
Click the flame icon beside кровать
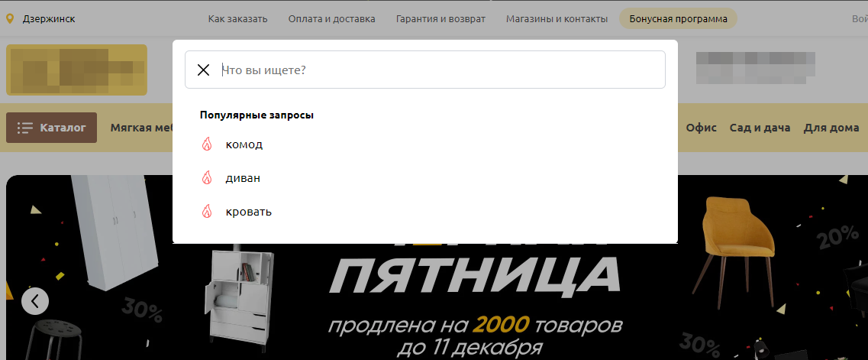[x=206, y=212]
